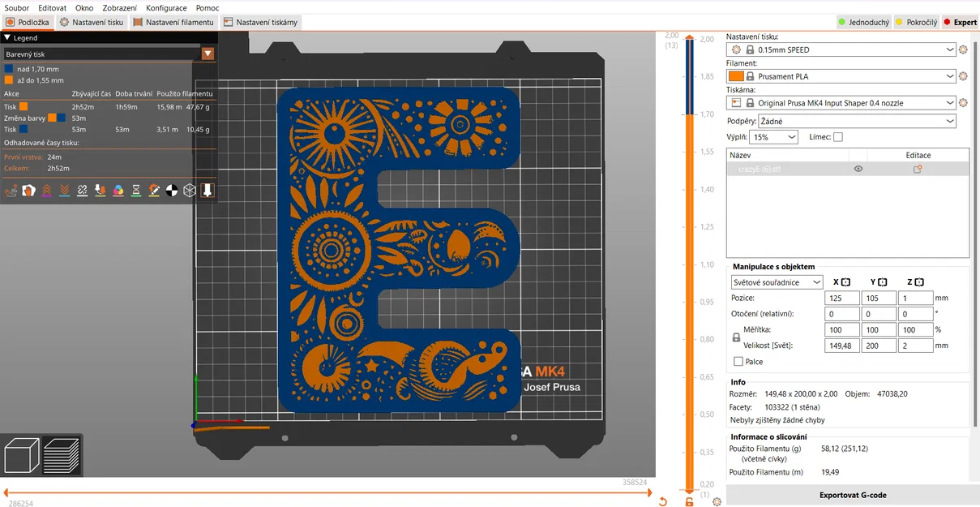
Task: Toggle travel moves visibility in legend toolbar
Action: (11, 191)
